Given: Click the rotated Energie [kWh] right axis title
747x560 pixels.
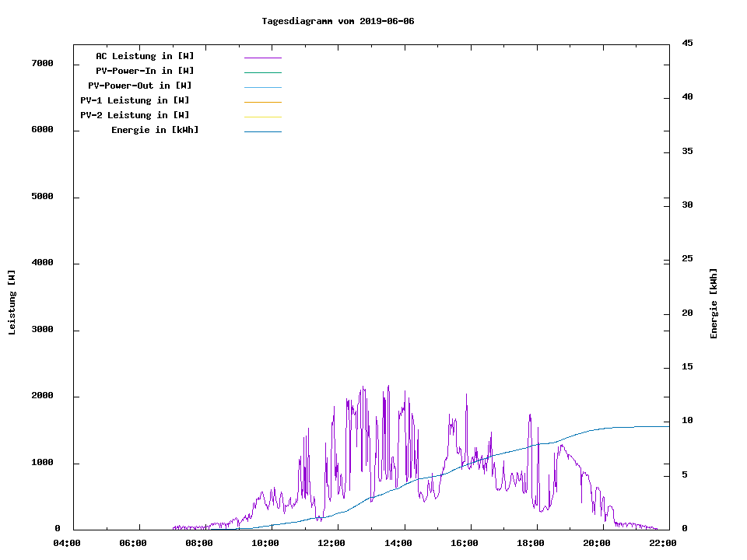Looking at the screenshot, I should [x=714, y=303].
